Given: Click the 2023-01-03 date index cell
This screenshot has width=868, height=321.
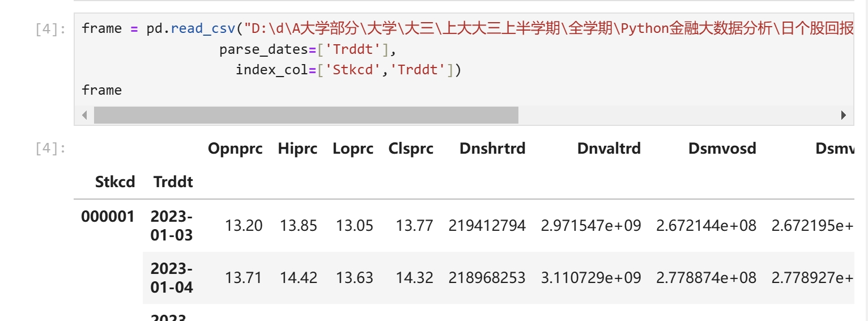Looking at the screenshot, I should tap(172, 226).
